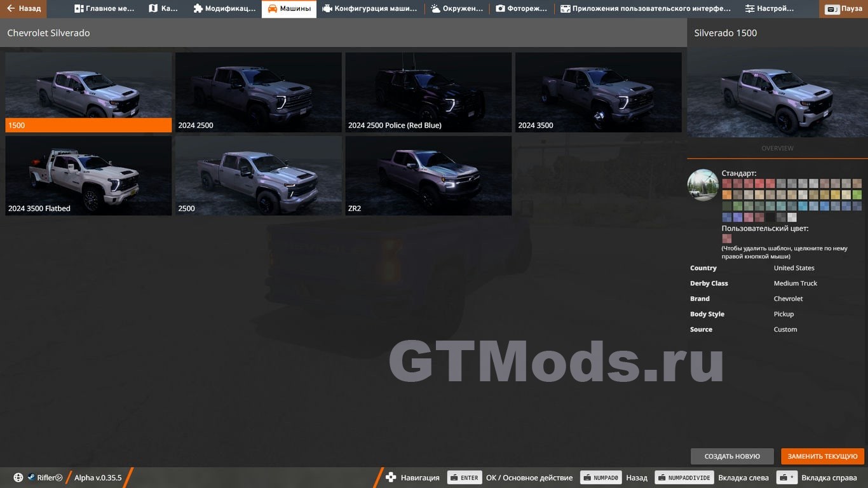This screenshot has height=488, width=868.
Task: Pick the orange standard color swatch
Action: point(727,195)
